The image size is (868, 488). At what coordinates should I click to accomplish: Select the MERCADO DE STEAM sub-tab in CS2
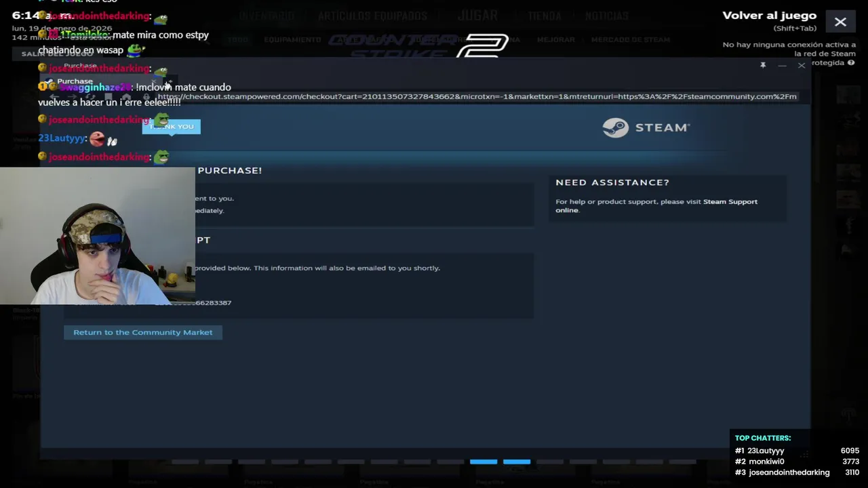tap(631, 40)
